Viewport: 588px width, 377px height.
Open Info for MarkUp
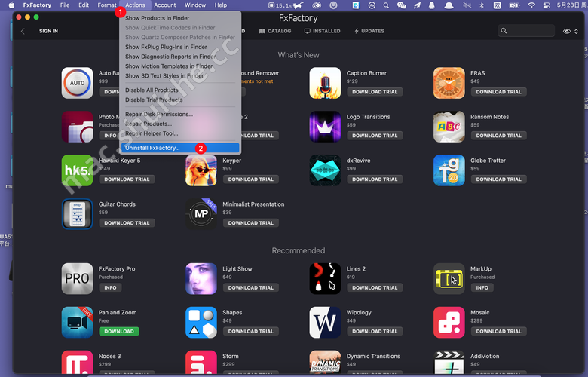482,288
